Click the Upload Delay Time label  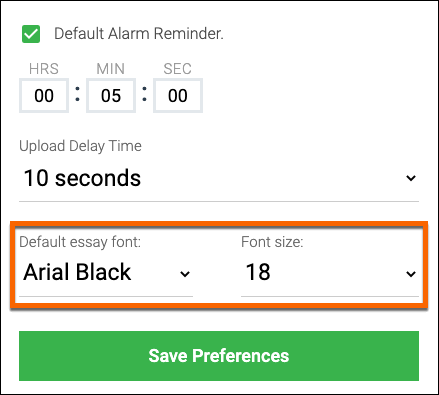point(80,146)
